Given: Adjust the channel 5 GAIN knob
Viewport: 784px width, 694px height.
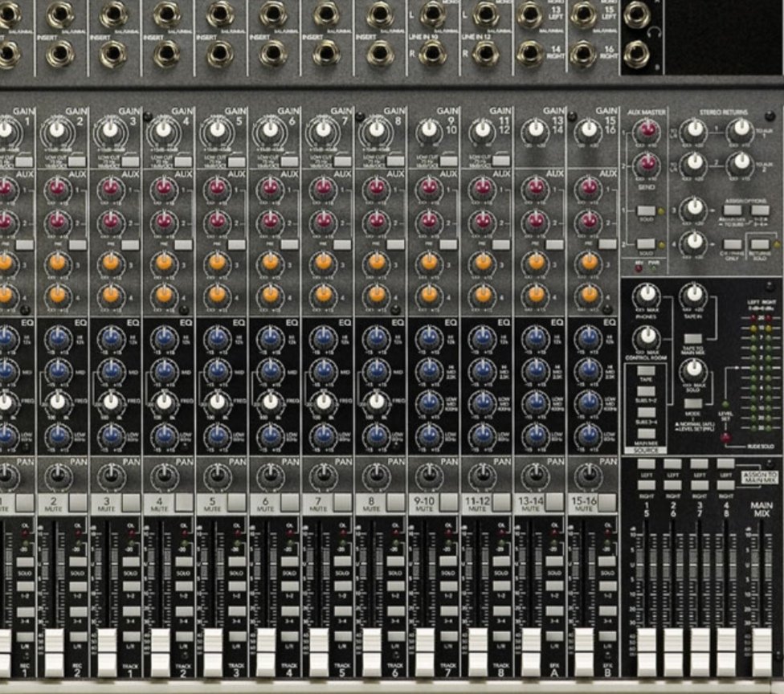Looking at the screenshot, I should click(217, 130).
